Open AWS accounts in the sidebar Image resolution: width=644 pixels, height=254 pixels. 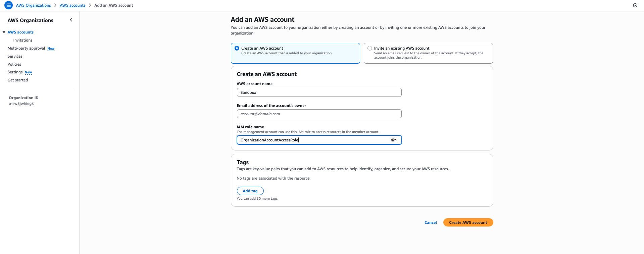[20, 32]
